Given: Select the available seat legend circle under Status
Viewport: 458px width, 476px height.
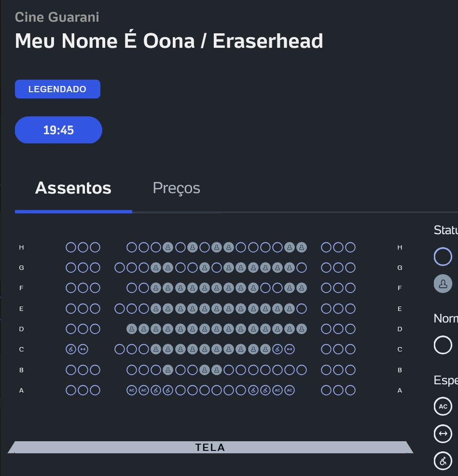Looking at the screenshot, I should coord(443,256).
